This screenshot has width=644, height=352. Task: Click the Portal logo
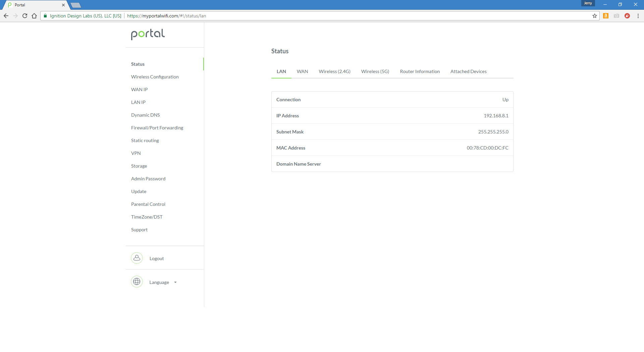[148, 34]
